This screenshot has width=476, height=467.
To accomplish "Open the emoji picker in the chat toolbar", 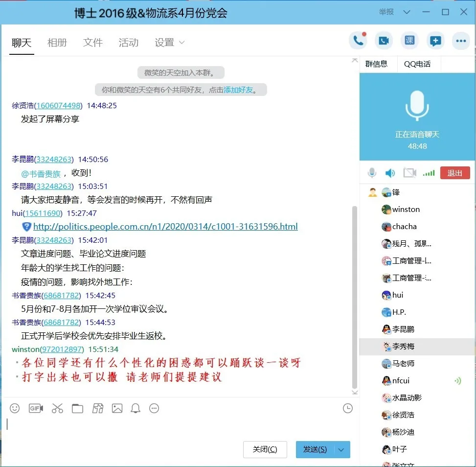I will click(x=15, y=408).
